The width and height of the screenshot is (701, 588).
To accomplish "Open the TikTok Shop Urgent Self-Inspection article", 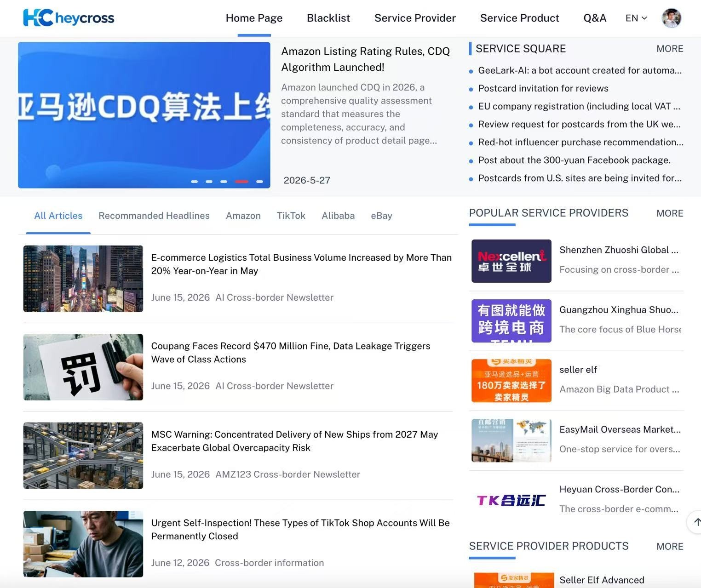I will click(x=300, y=530).
